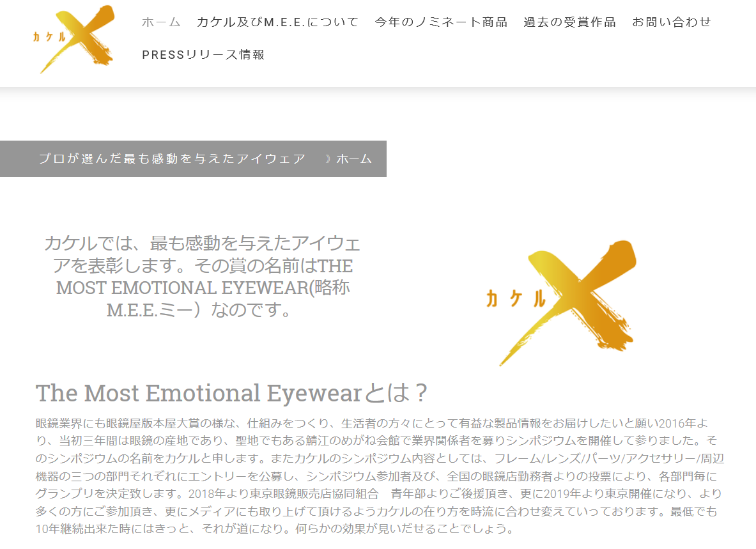
Task: Click the カケル logo in the header
Action: point(73,38)
